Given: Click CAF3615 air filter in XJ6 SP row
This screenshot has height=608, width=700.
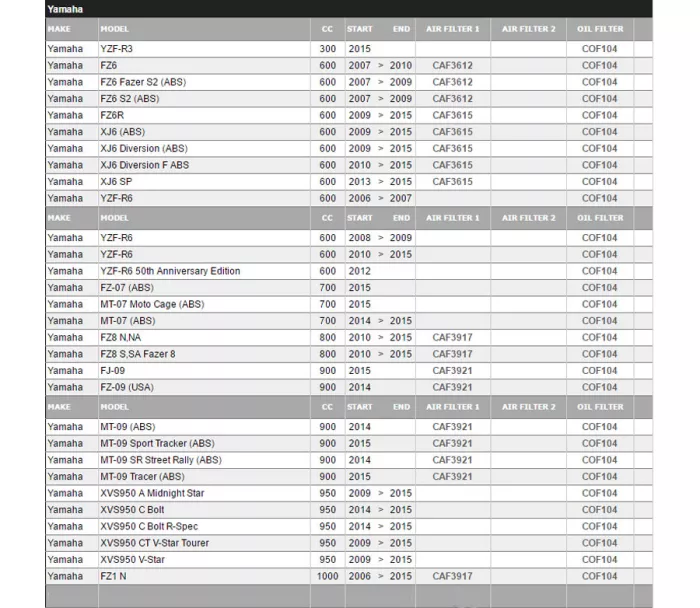Looking at the screenshot, I should point(452,182).
